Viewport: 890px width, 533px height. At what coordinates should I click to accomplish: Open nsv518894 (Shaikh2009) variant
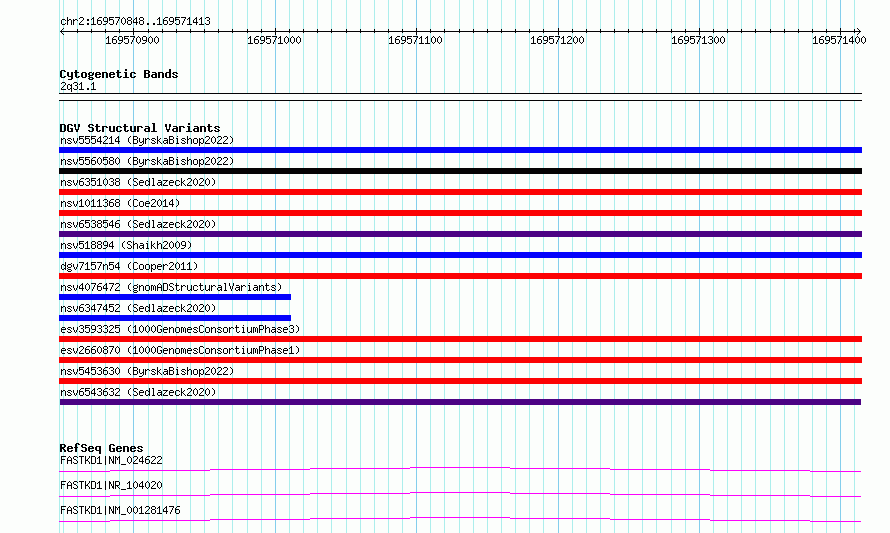point(126,245)
